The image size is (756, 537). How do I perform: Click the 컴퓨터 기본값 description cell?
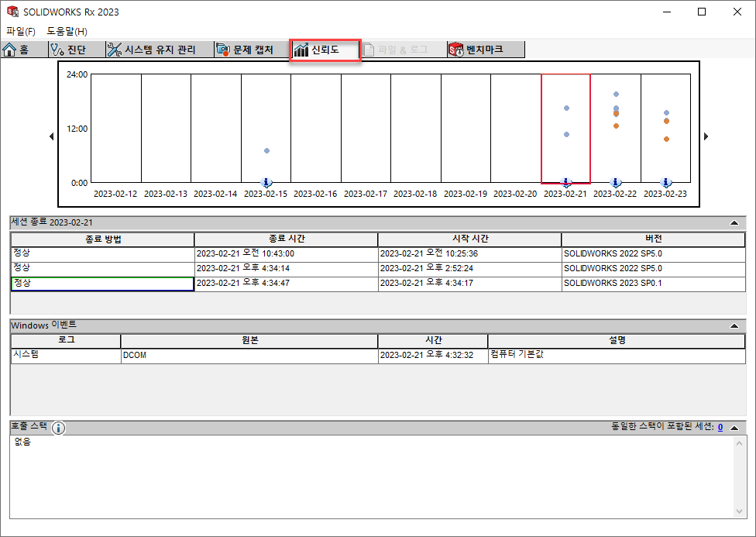[617, 356]
